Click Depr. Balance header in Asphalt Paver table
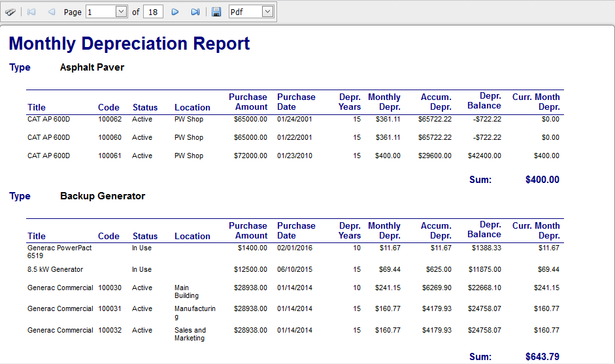Viewport: 615px width, 364px height. [x=484, y=101]
